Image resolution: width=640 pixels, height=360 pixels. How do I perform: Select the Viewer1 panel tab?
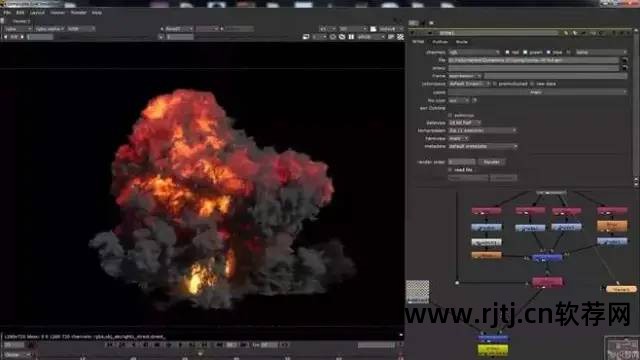[21, 21]
